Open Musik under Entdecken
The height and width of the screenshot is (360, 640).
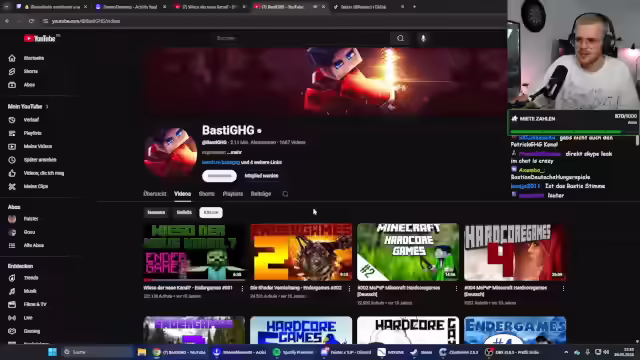(30, 291)
